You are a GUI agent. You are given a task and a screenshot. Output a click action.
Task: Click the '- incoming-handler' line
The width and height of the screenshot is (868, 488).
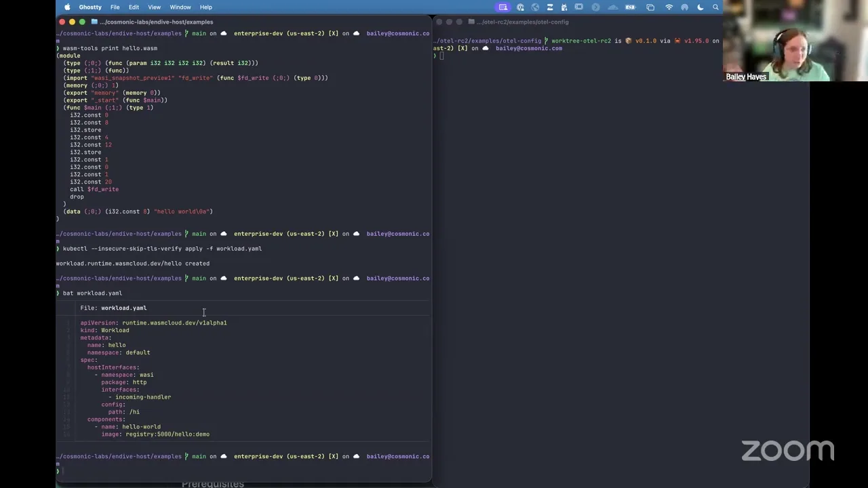point(140,397)
